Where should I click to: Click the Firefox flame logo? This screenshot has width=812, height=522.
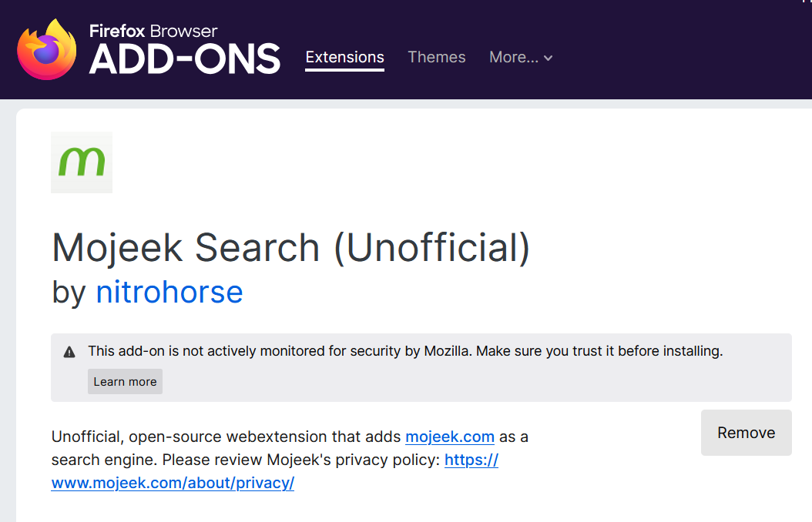coord(46,50)
